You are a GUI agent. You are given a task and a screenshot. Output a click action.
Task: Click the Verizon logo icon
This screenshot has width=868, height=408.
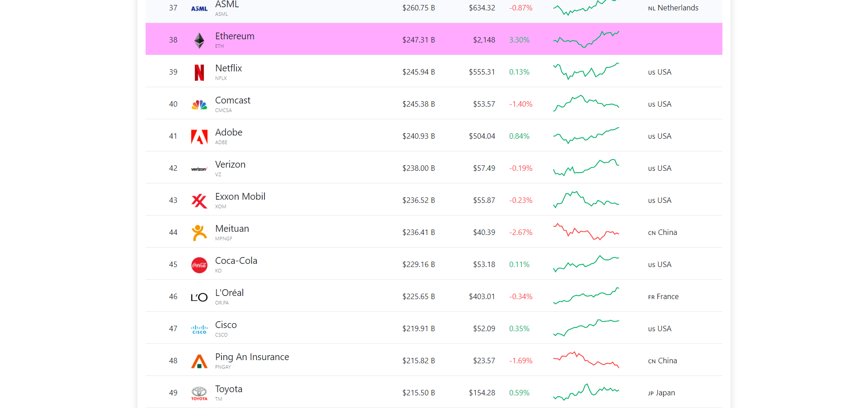199,169
